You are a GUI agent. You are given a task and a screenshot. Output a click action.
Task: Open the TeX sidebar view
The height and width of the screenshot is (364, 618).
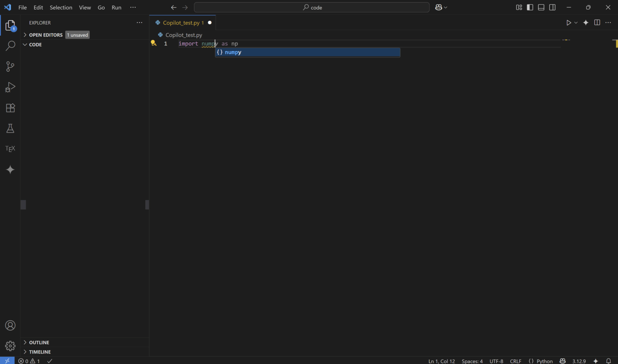[x=10, y=148]
